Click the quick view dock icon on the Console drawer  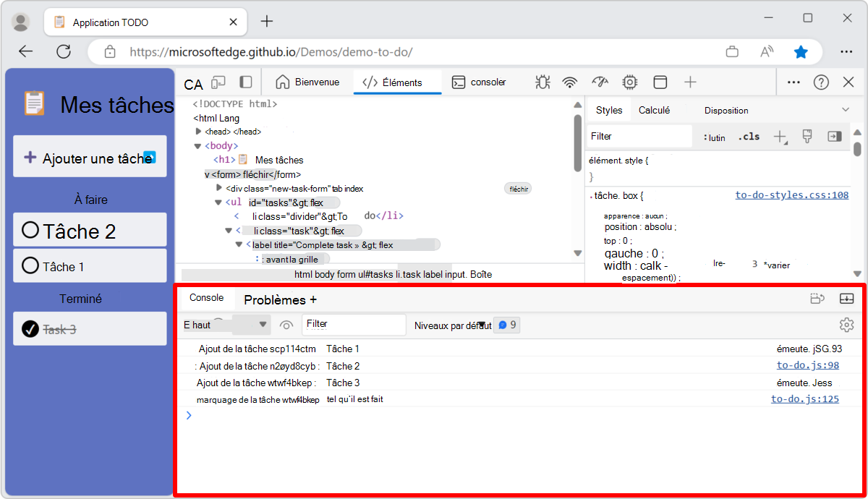(817, 299)
